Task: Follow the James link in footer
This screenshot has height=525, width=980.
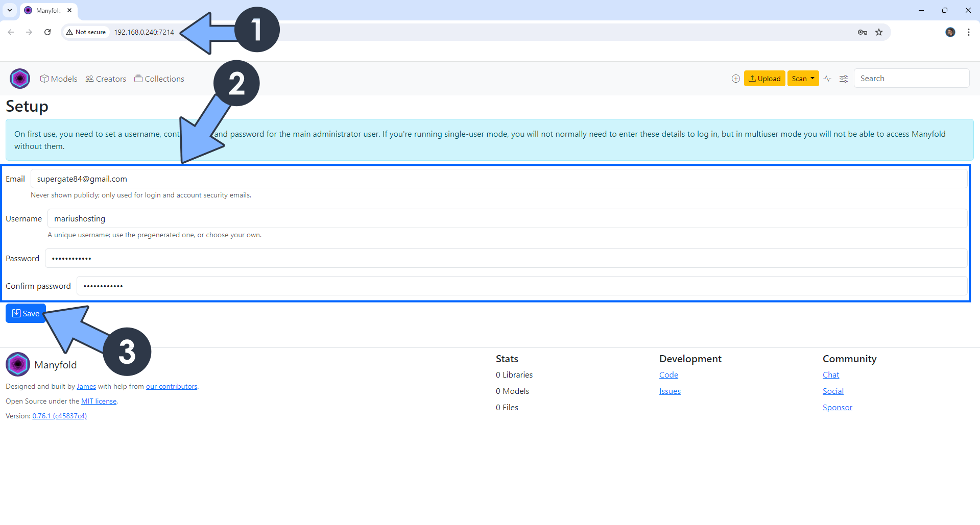Action: (x=86, y=387)
